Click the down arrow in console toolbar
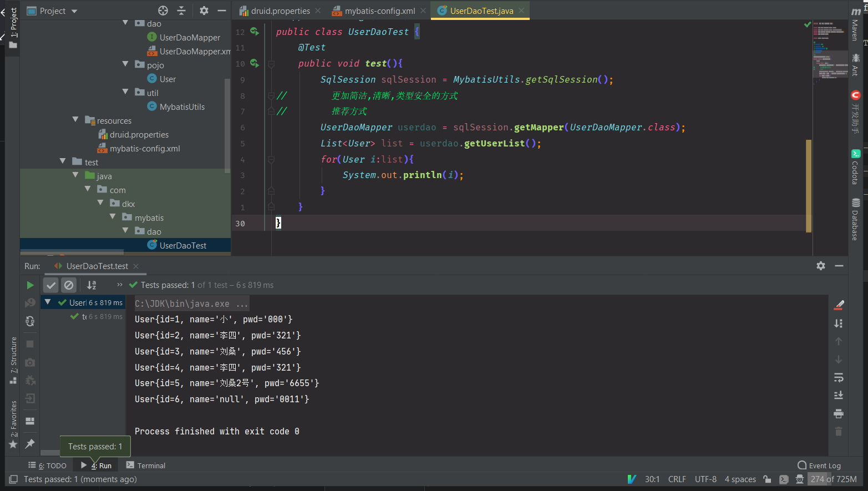 (839, 360)
